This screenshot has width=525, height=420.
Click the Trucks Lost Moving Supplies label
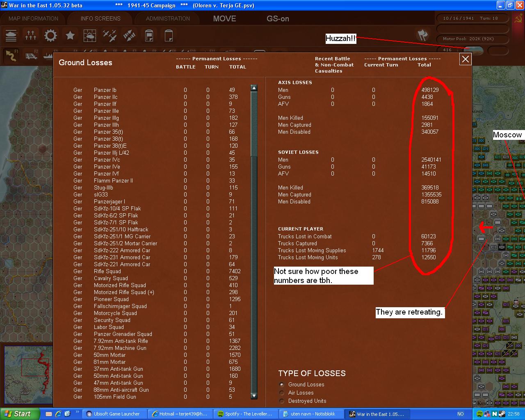click(x=312, y=250)
